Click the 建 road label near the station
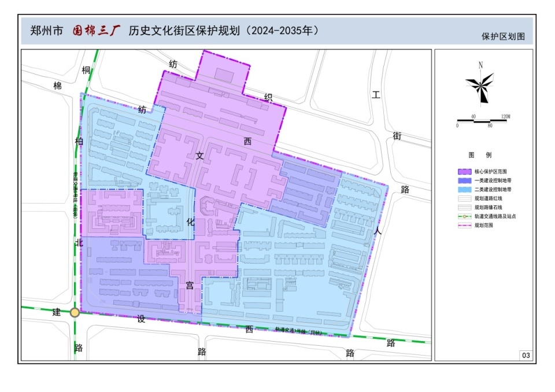 [57, 312]
